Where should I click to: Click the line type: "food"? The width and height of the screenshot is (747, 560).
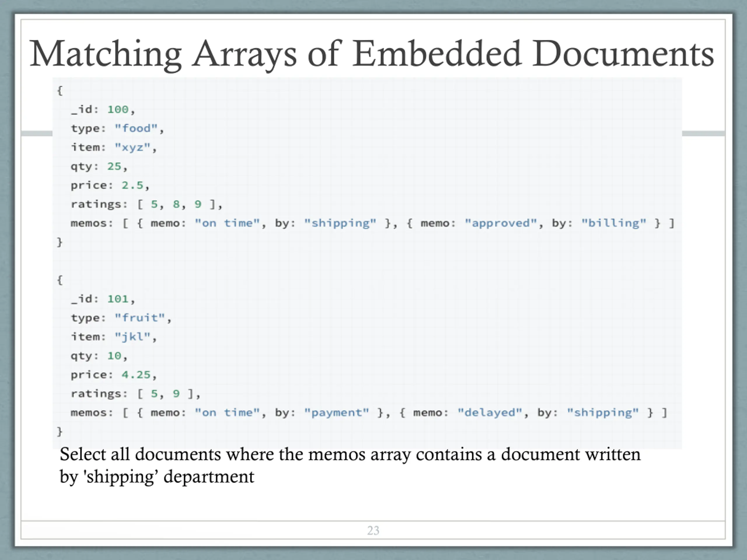pyautogui.click(x=117, y=129)
